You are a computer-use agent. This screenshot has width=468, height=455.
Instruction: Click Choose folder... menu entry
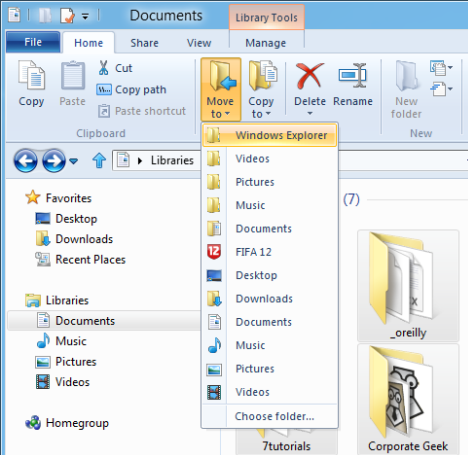coord(270,416)
